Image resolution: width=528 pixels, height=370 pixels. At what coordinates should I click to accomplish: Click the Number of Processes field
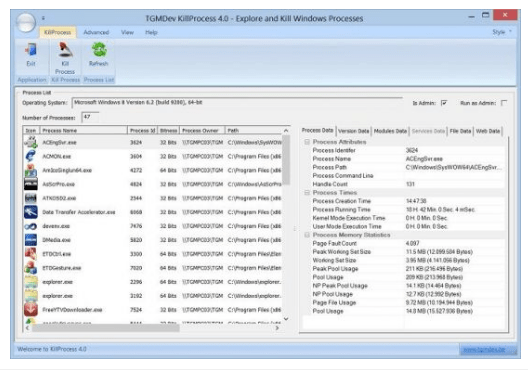(90, 117)
